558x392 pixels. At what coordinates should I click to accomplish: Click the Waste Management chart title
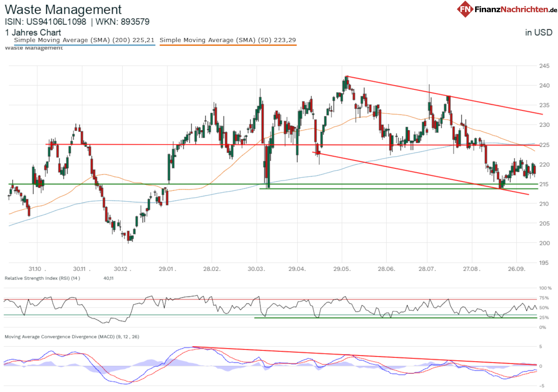(63, 10)
